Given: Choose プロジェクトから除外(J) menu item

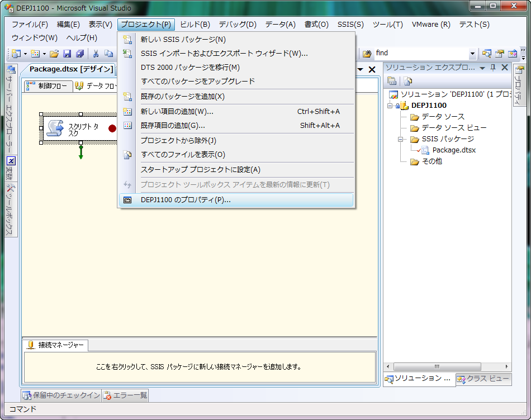Looking at the screenshot, I should [236, 140].
